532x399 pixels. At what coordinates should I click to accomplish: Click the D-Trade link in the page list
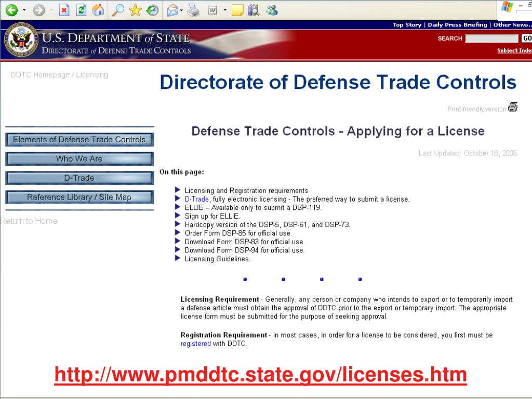(196, 199)
